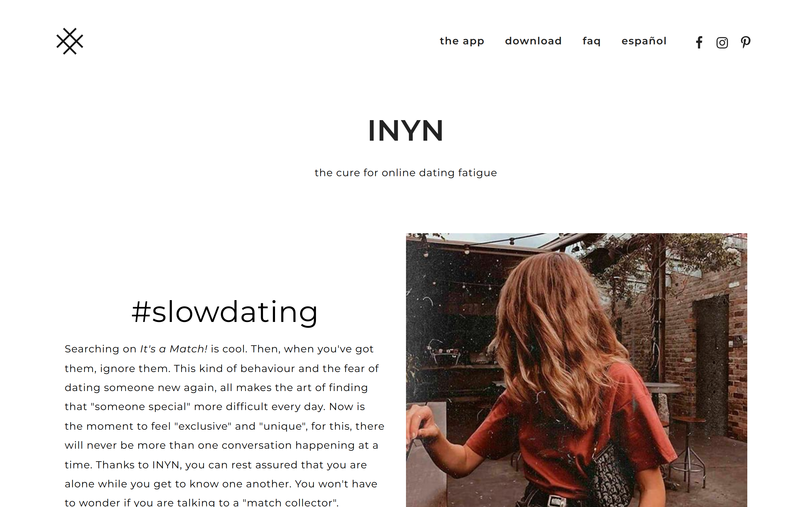Open the faq page link
The width and height of the screenshot is (812, 507).
[x=592, y=41]
